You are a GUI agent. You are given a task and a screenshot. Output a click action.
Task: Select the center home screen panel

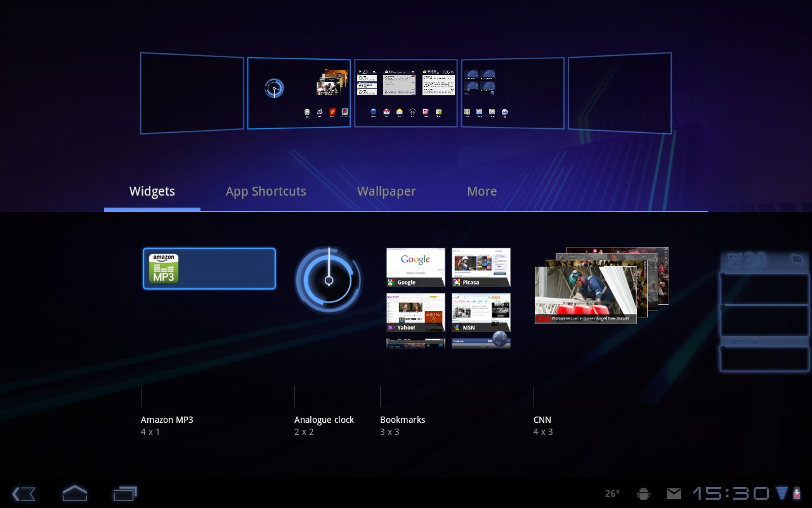[x=406, y=93]
